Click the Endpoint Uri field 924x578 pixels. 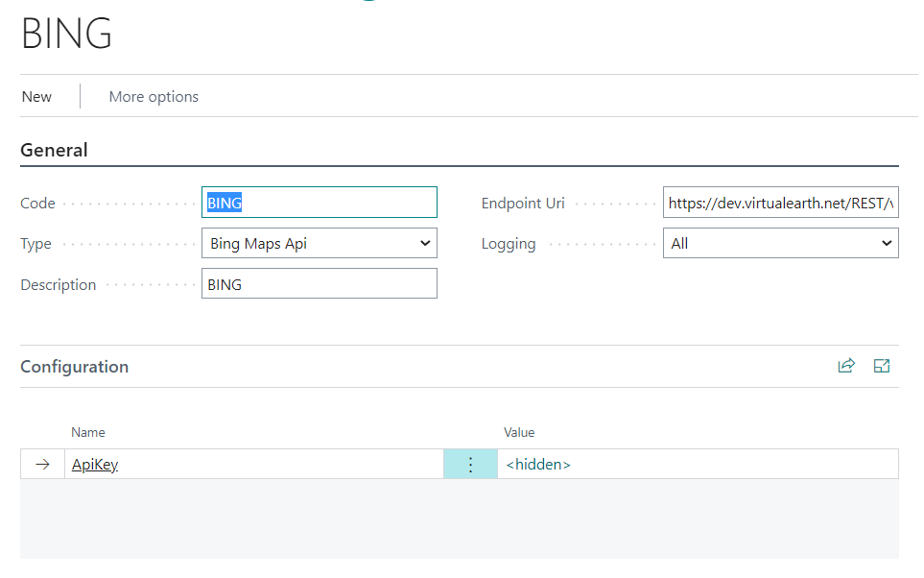click(x=781, y=203)
